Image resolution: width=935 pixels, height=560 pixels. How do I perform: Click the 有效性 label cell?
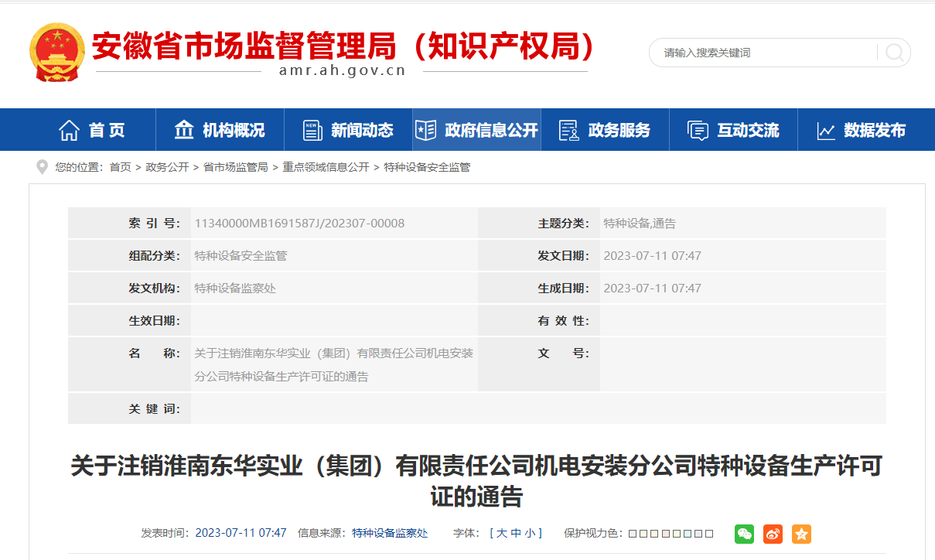(x=539, y=321)
